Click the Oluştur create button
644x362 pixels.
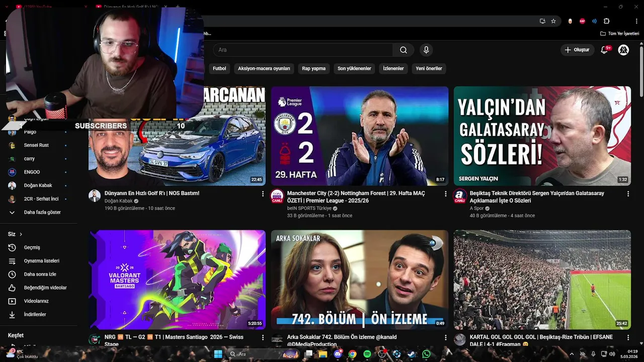coord(577,50)
